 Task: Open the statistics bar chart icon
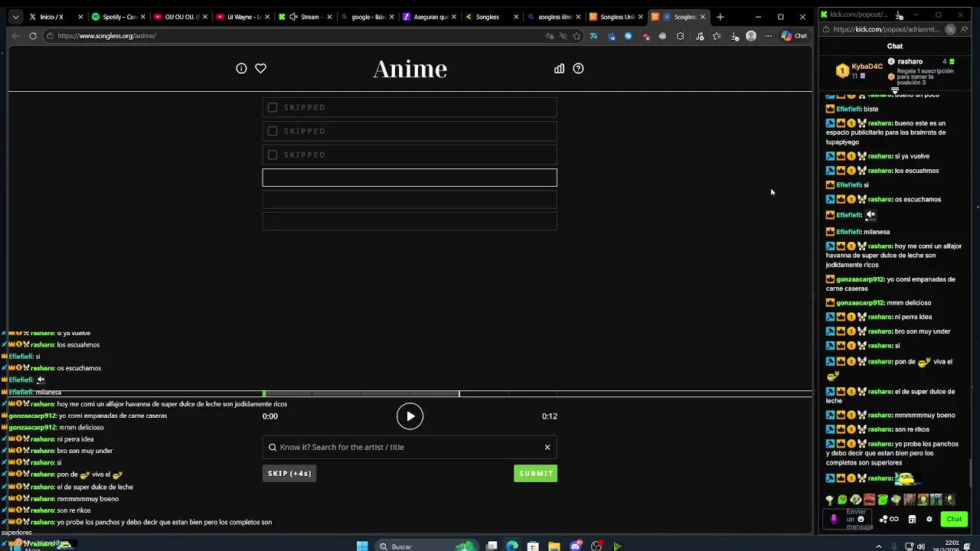[559, 68]
